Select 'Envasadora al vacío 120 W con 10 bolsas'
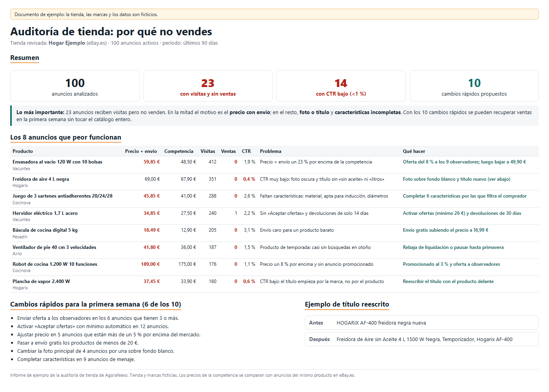Viewport: 549px width, 392px height. click(x=57, y=162)
